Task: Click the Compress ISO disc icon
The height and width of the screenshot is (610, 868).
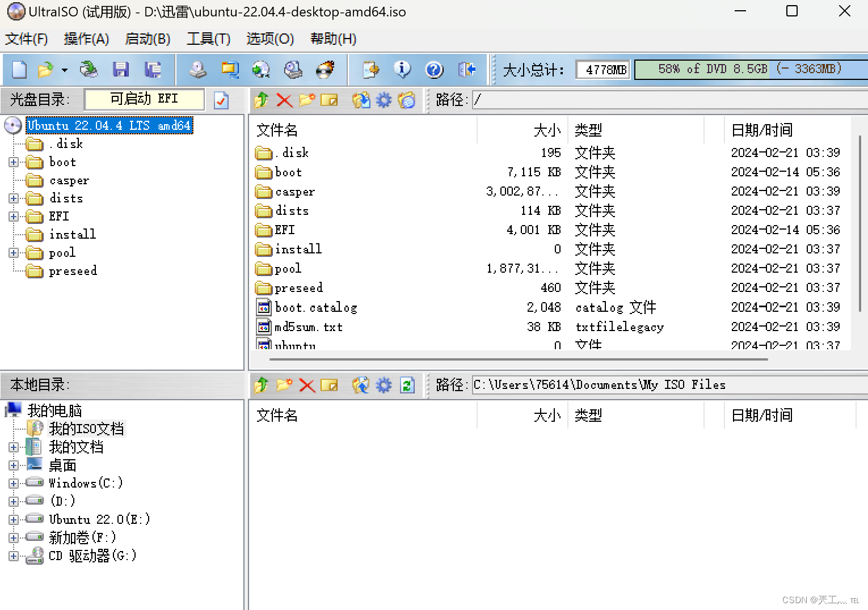Action: 262,70
